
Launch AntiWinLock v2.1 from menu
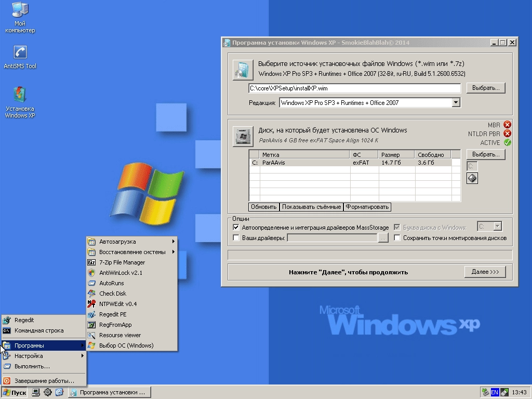(x=132, y=273)
